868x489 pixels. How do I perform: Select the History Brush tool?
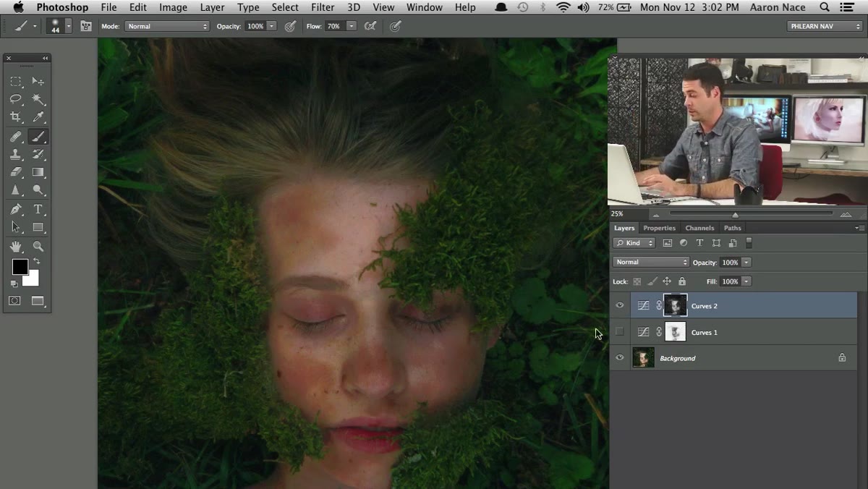(x=38, y=154)
